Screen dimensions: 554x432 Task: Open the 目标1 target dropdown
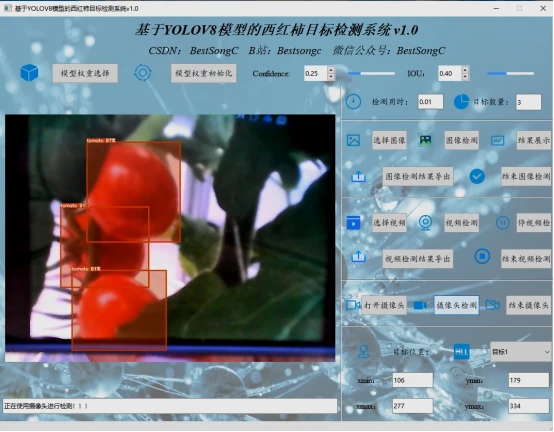pos(520,351)
